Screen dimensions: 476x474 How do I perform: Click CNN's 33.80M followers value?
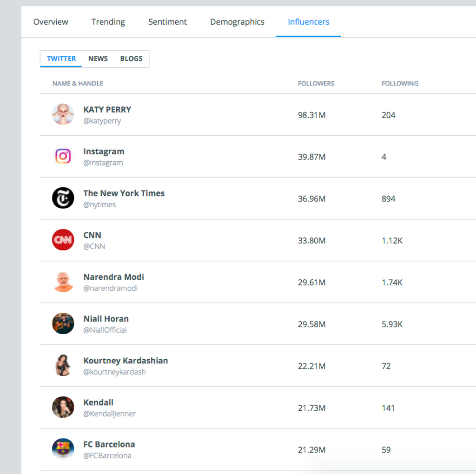coord(311,241)
